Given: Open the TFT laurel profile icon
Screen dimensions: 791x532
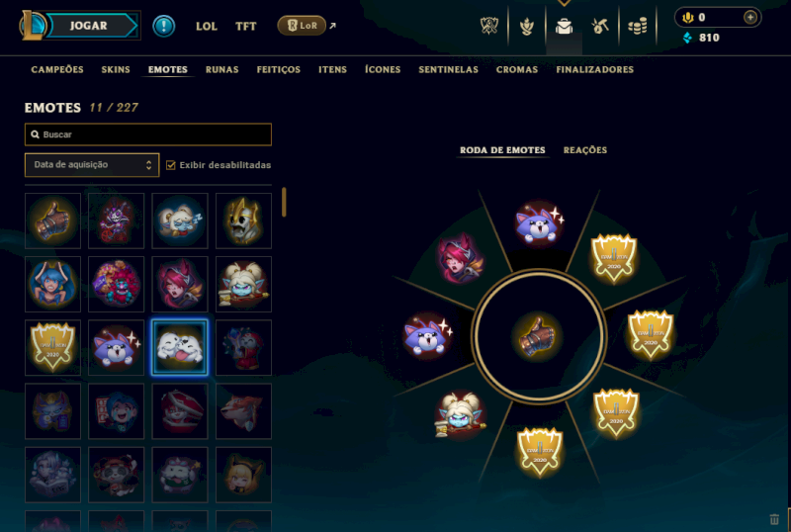Looking at the screenshot, I should [527, 26].
